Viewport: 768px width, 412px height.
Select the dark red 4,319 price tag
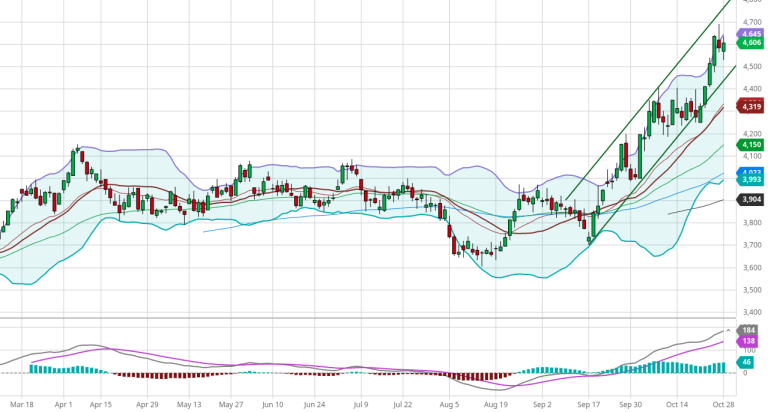click(x=750, y=105)
